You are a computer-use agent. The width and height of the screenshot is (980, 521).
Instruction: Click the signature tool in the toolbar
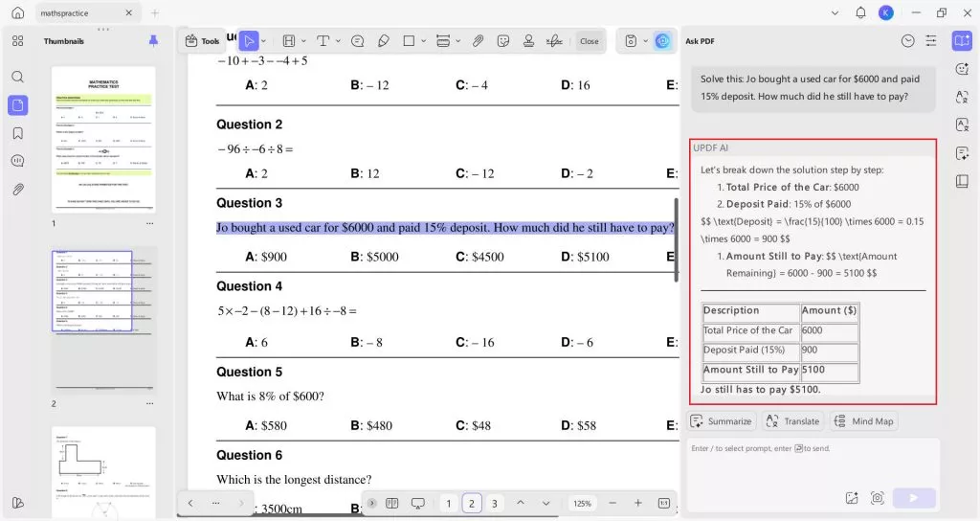553,41
